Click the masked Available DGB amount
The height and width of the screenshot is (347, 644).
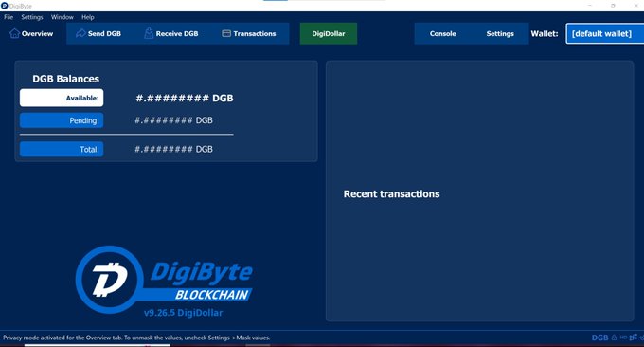click(x=185, y=99)
